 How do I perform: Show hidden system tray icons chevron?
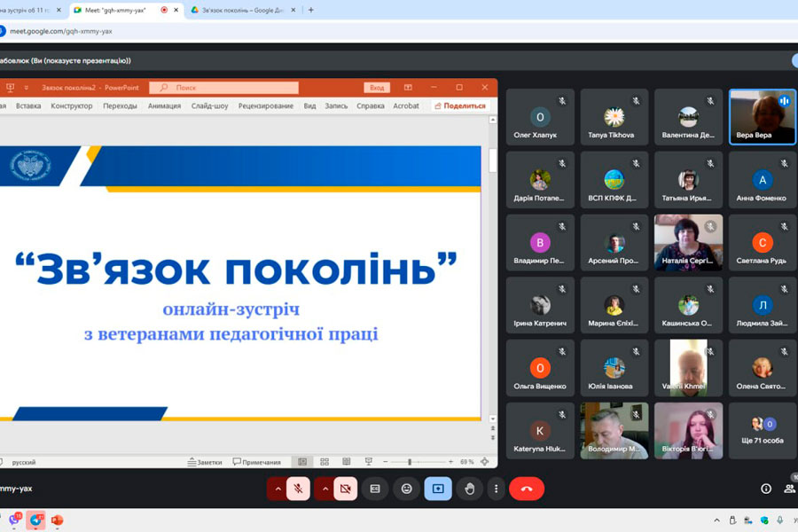pyautogui.click(x=716, y=520)
